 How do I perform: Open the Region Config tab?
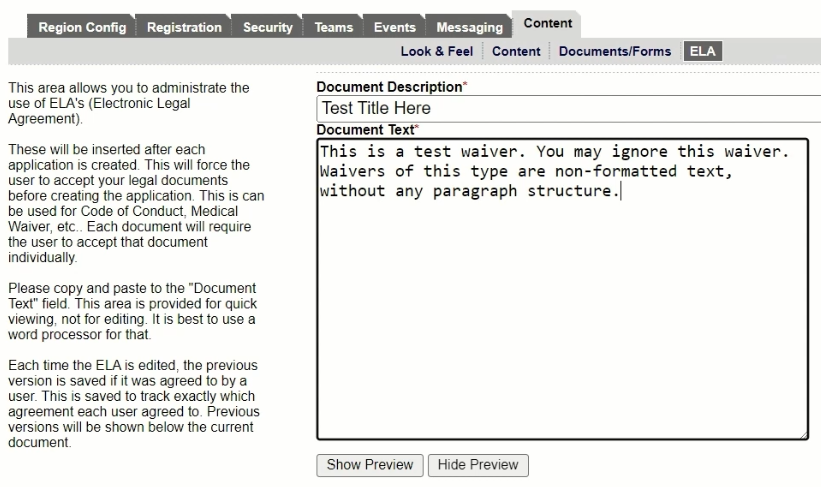[x=82, y=29]
